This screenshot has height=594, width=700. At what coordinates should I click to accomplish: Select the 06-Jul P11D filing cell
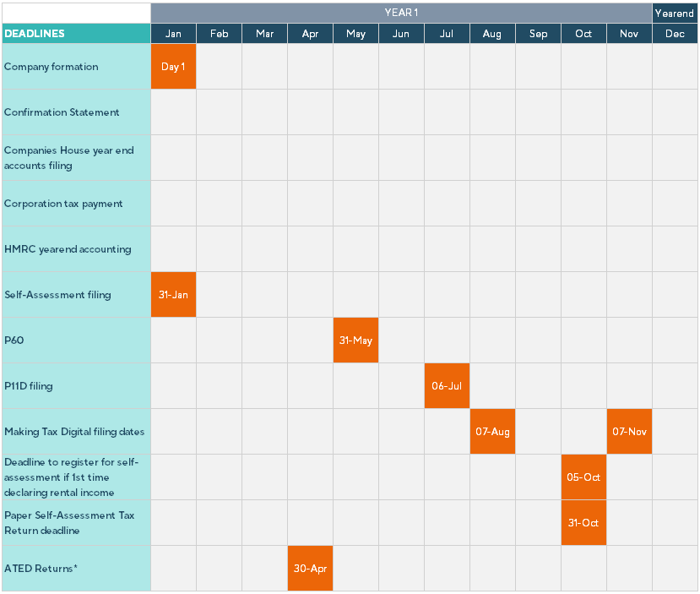447,386
